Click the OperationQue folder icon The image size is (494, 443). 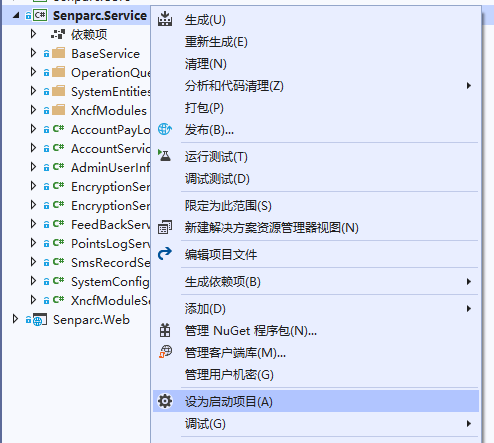click(x=59, y=72)
